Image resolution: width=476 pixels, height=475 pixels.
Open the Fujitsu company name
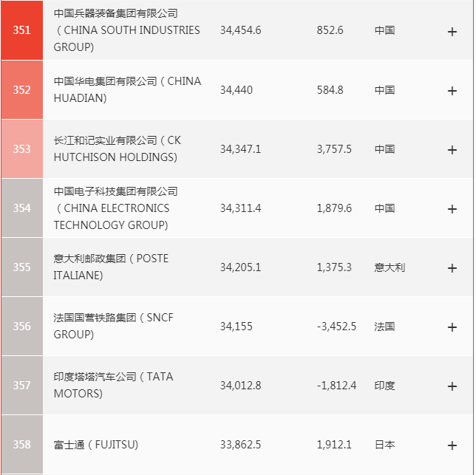pos(96,445)
